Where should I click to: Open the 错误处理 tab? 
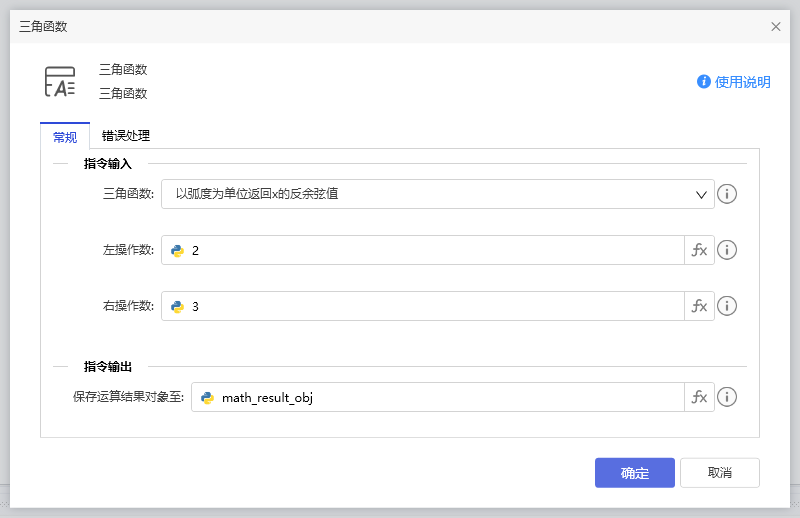click(126, 136)
